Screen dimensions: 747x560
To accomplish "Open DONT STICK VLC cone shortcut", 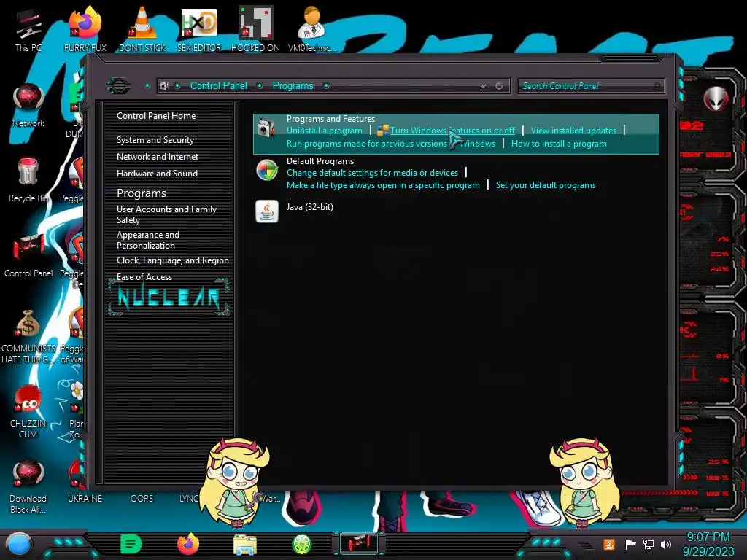I will point(142,28).
